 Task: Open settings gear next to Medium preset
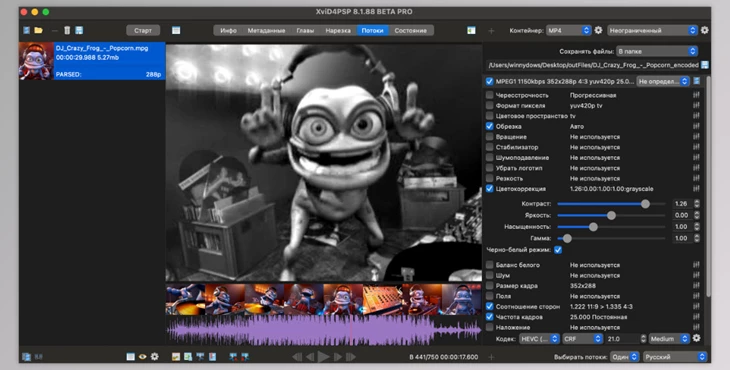[696, 338]
